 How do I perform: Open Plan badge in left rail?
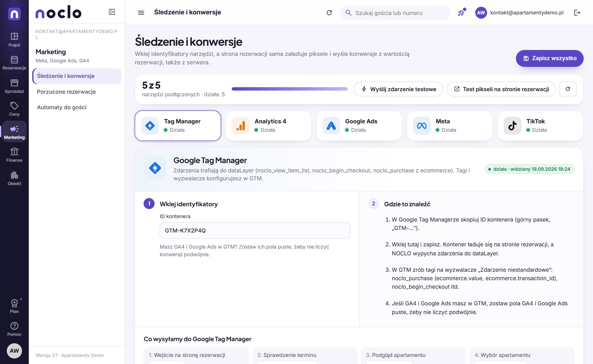pos(14,306)
